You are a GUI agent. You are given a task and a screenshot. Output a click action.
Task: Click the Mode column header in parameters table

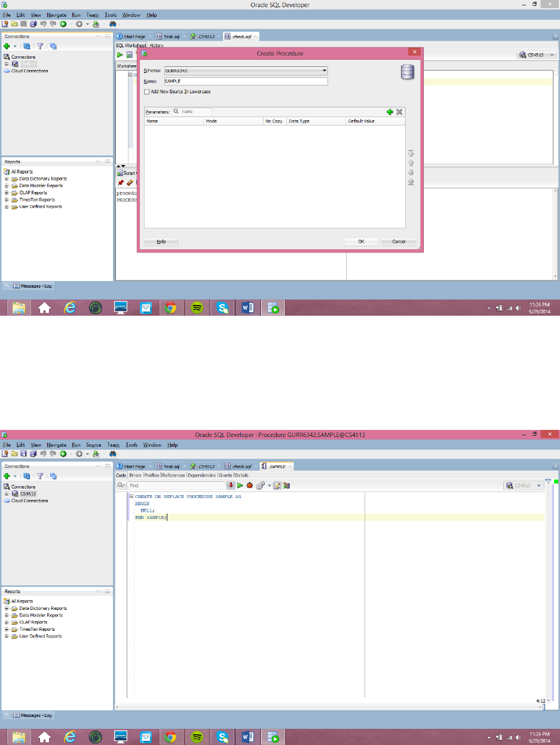[233, 121]
